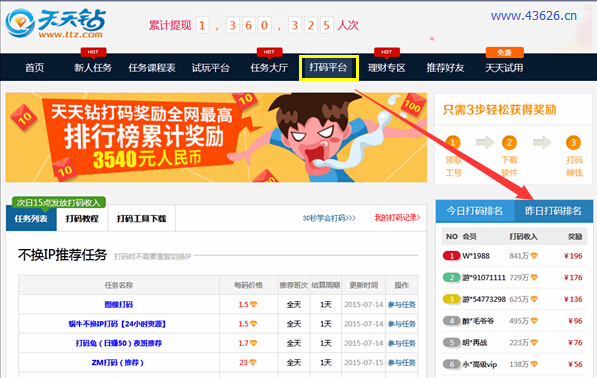
Task: Click the 免费 badge above 天天试用
Action: pos(504,52)
